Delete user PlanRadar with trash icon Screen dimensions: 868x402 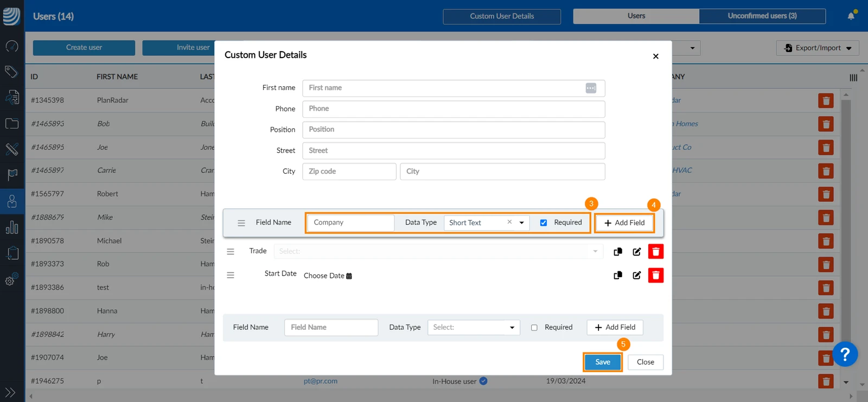click(x=826, y=101)
